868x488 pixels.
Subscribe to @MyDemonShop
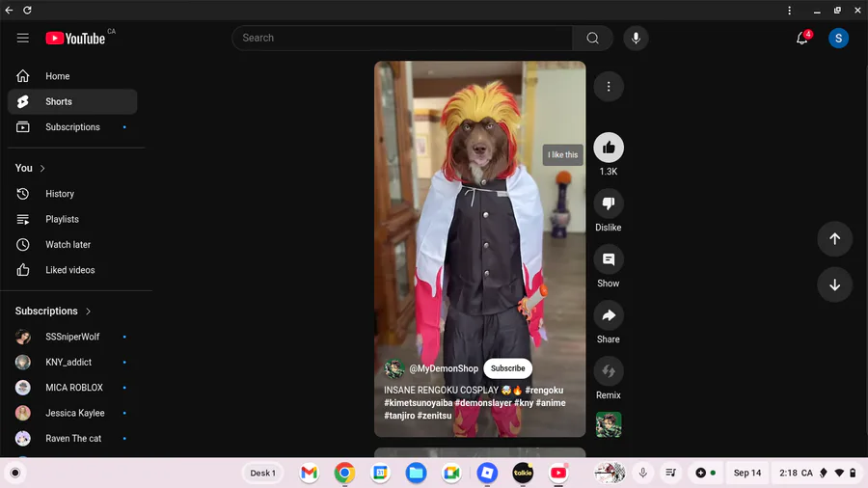(x=507, y=368)
